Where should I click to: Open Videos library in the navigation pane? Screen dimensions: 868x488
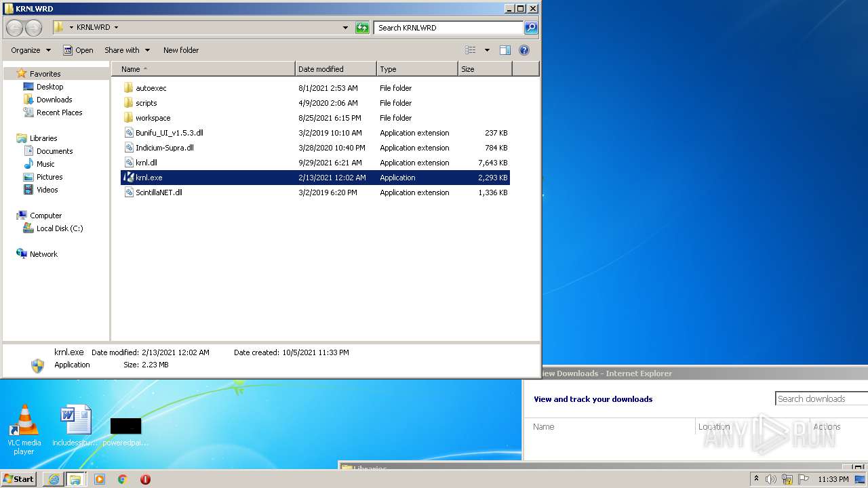tap(47, 190)
